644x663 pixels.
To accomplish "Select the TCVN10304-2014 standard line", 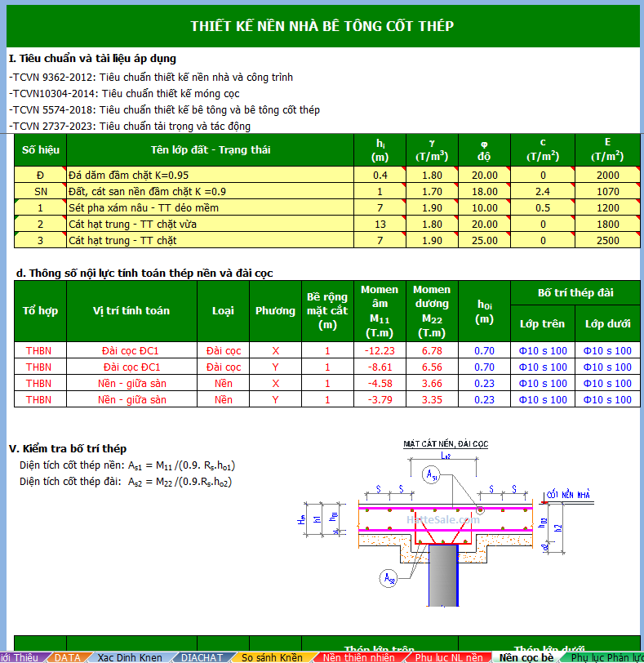I will 124,94.
